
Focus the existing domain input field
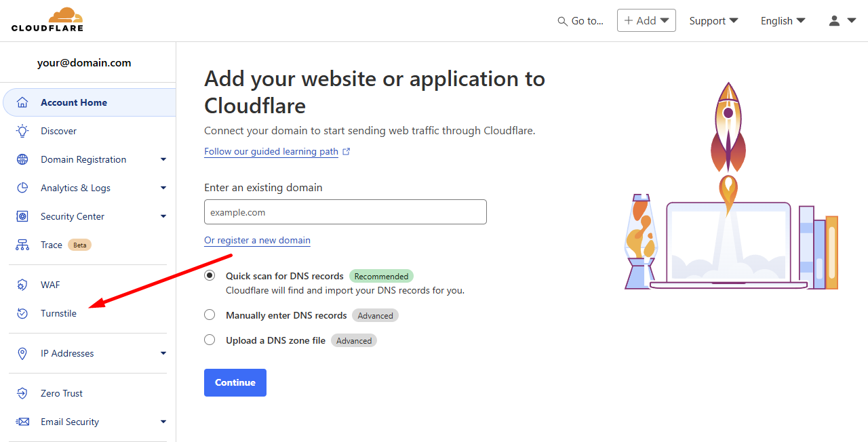click(x=345, y=212)
